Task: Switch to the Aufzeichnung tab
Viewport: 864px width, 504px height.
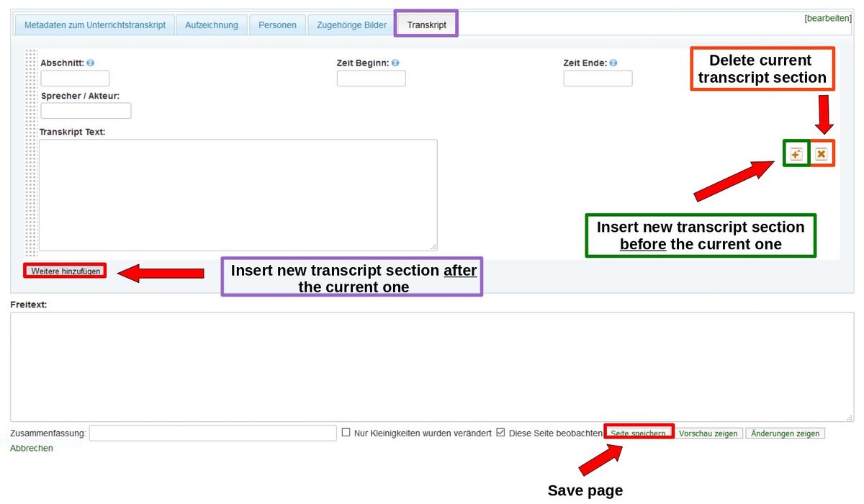Action: (212, 25)
